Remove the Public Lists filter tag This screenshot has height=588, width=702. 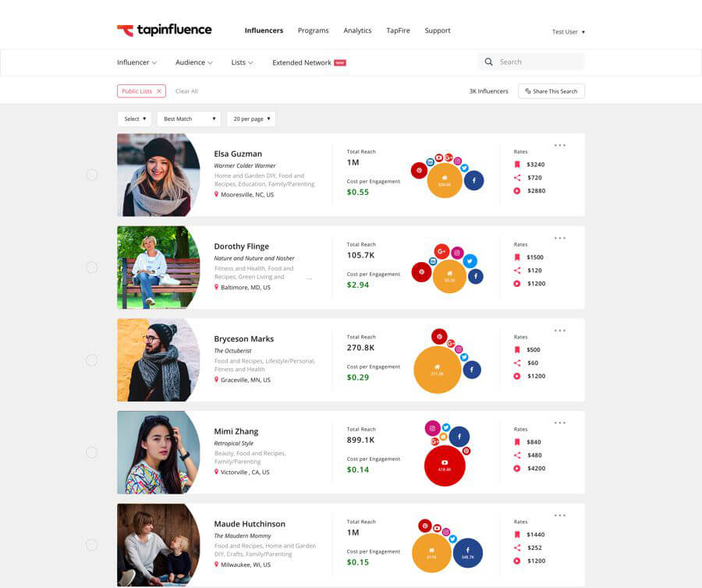(159, 91)
